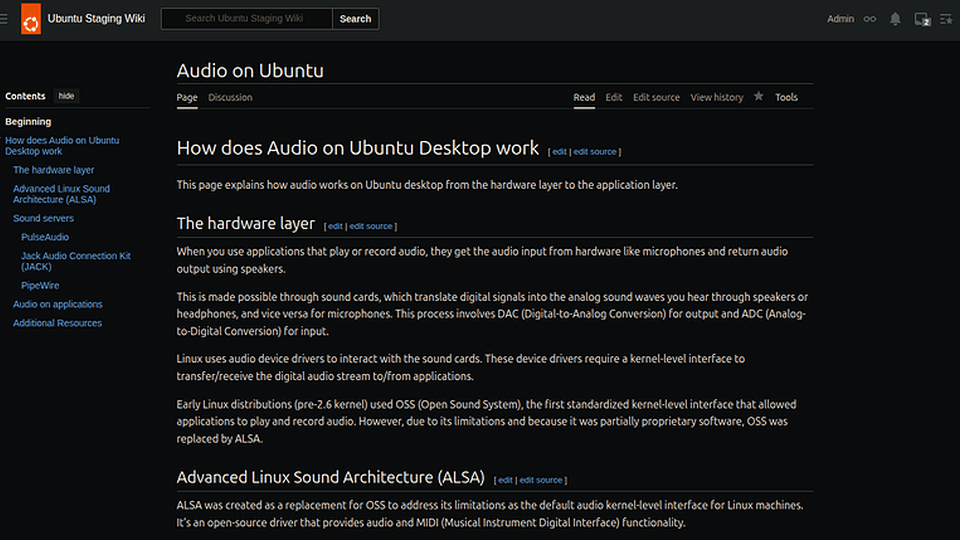This screenshot has height=540, width=960.
Task: Click the paragraph starting 'Linux uses audio device drivers'
Action: click(460, 367)
